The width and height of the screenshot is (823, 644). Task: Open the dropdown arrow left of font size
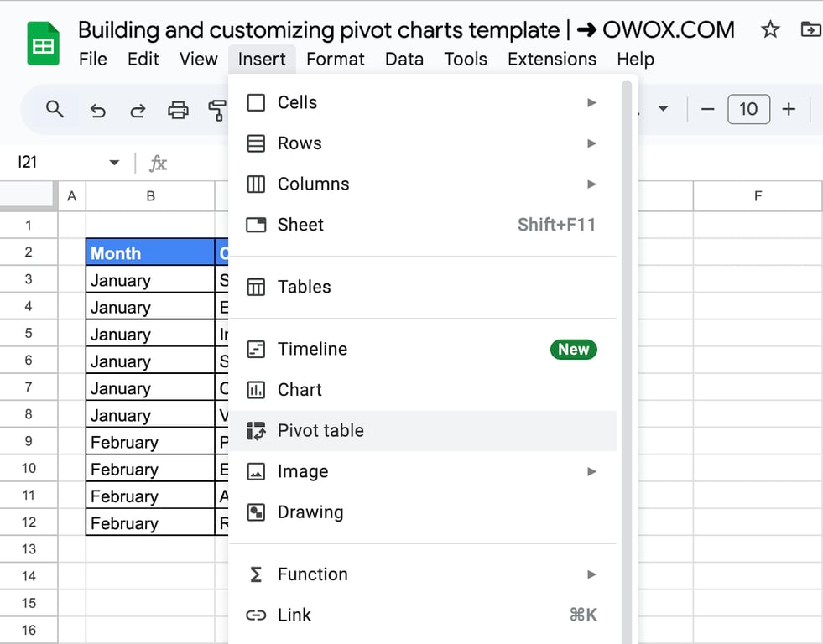663,109
